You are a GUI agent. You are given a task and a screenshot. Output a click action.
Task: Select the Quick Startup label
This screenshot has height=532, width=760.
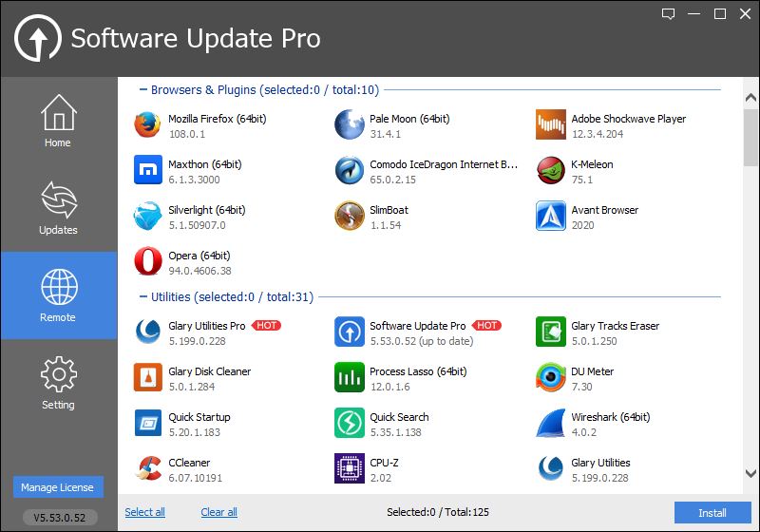[x=199, y=417]
